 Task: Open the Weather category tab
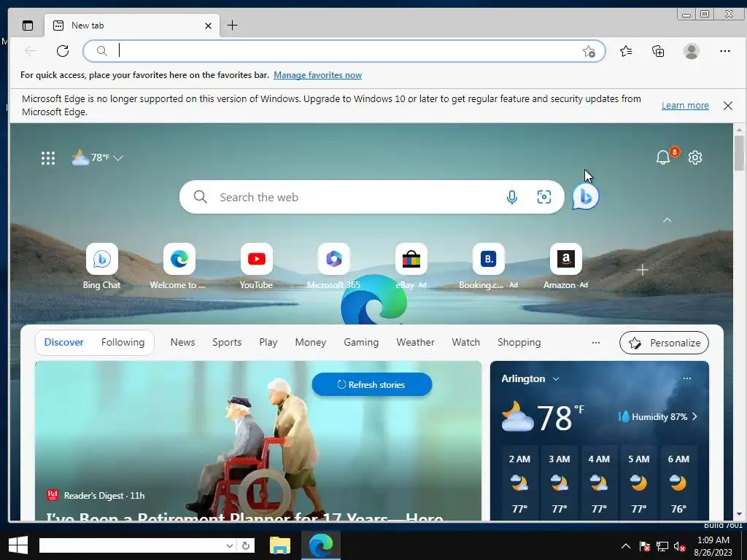(415, 343)
